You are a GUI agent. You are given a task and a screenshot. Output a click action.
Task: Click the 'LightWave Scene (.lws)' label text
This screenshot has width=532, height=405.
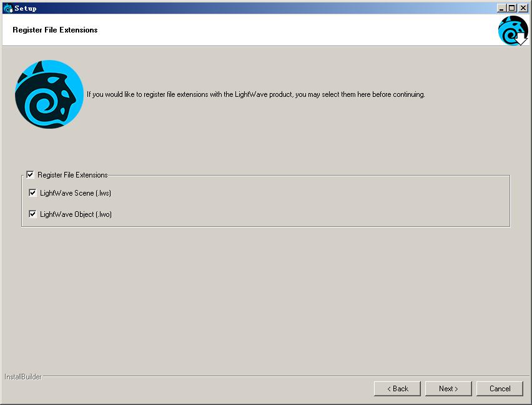[x=76, y=193]
